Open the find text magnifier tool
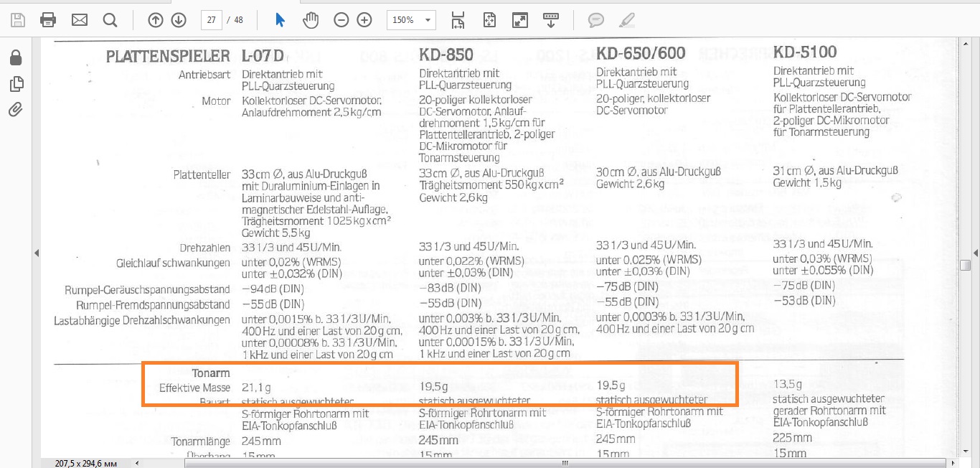Screen dimensions: 980x468 click(x=110, y=20)
